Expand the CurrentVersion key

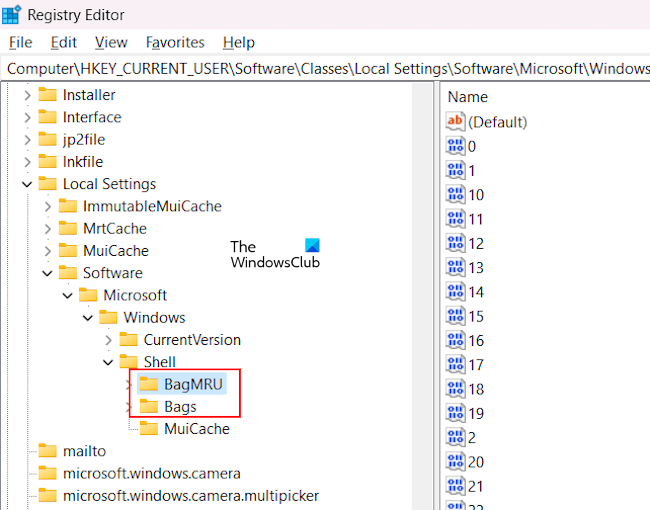109,340
